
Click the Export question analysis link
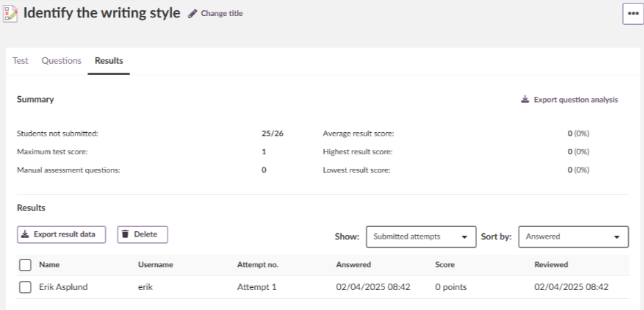[575, 100]
